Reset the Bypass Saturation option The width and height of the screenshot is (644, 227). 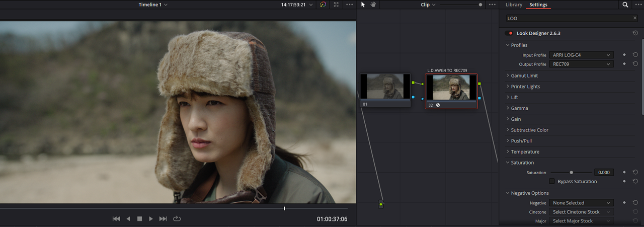(x=635, y=181)
